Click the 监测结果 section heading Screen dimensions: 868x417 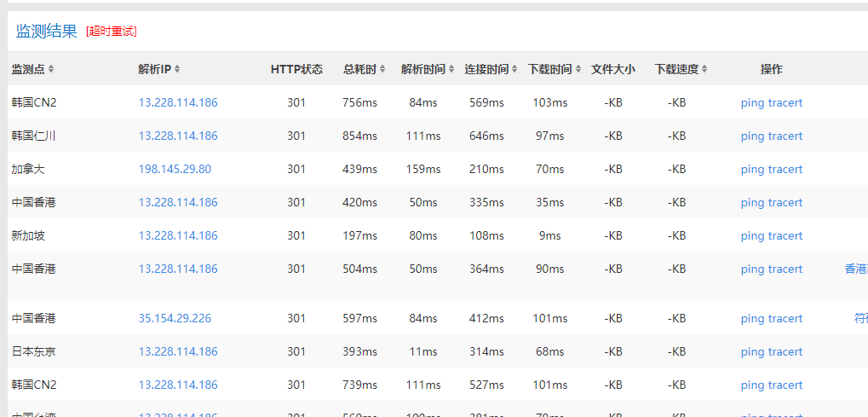tap(47, 31)
